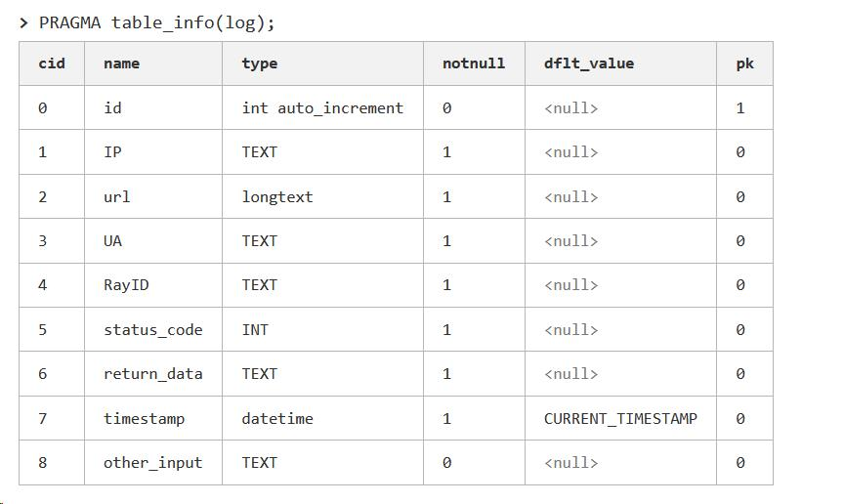This screenshot has width=844, height=504.
Task: Select the 'status_code' name cell
Action: pos(153,330)
